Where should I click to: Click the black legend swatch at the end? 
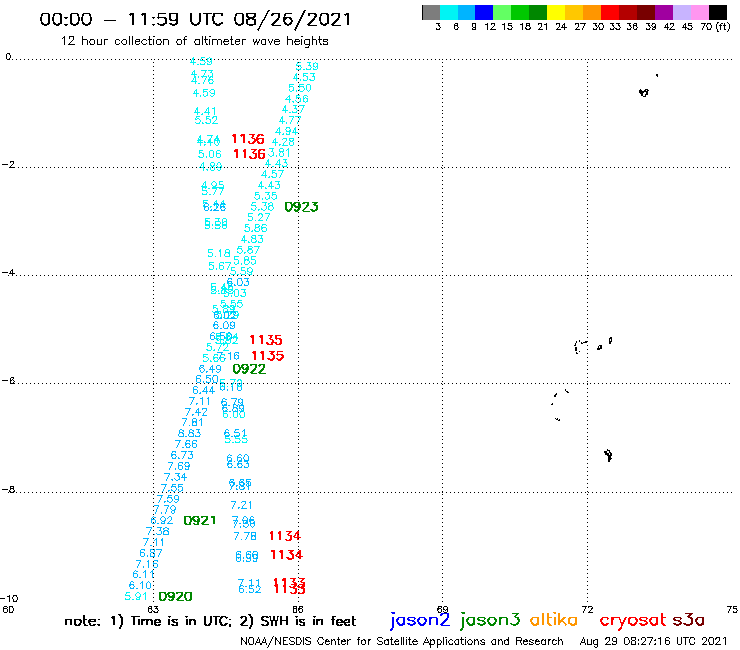tap(718, 12)
